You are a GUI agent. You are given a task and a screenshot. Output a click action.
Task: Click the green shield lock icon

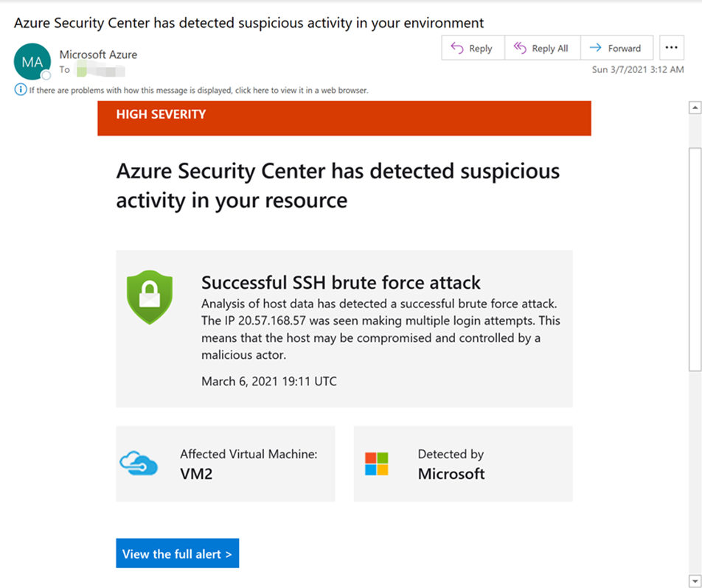pos(150,297)
